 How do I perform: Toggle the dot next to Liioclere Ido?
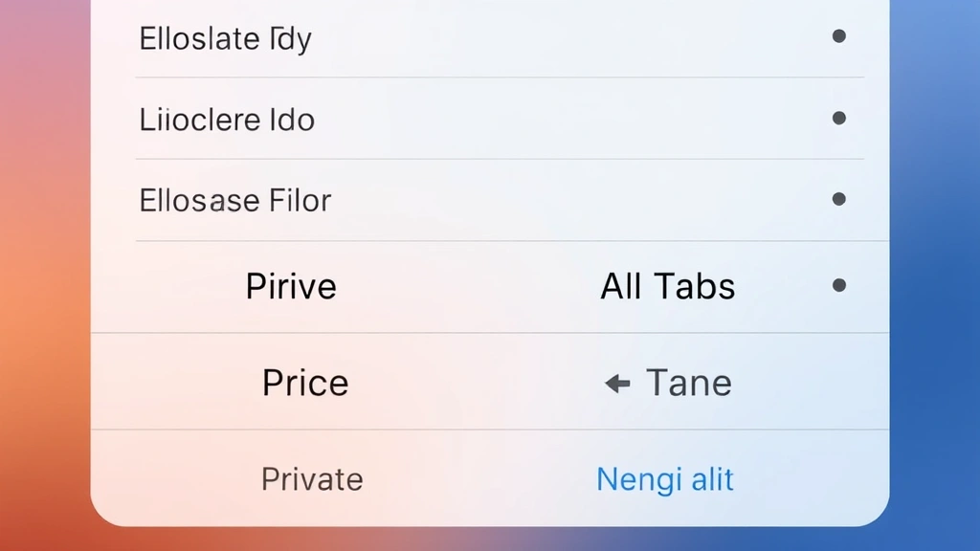(x=839, y=119)
